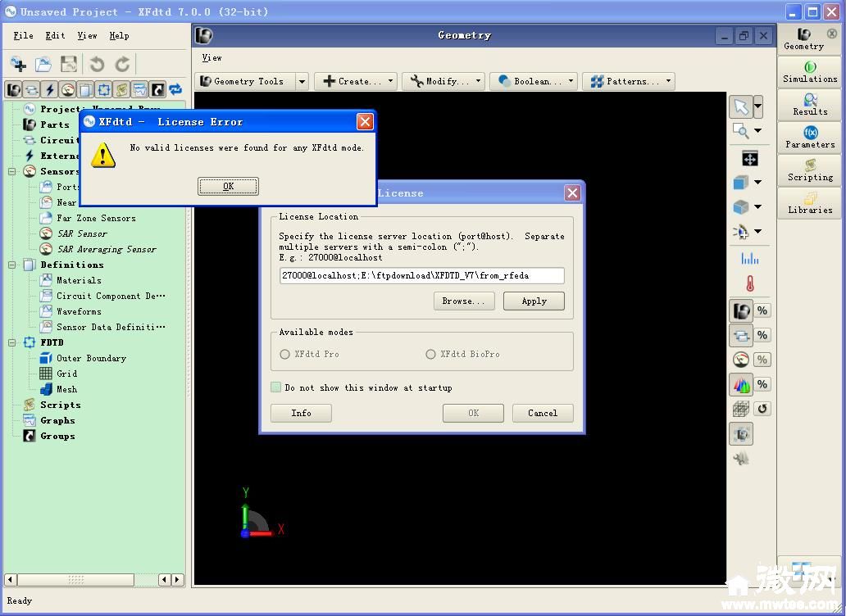
Task: Open the Parameters workspace from right sidebar
Action: pyautogui.click(x=809, y=138)
